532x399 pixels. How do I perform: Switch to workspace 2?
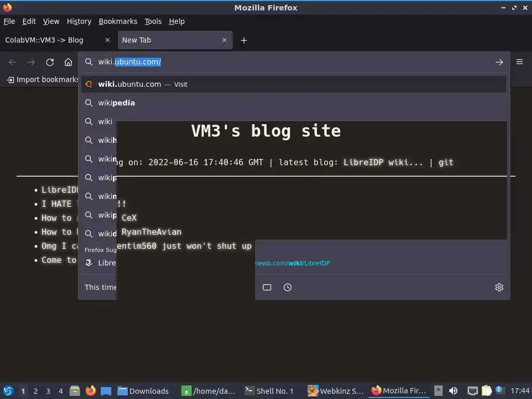(x=36, y=391)
